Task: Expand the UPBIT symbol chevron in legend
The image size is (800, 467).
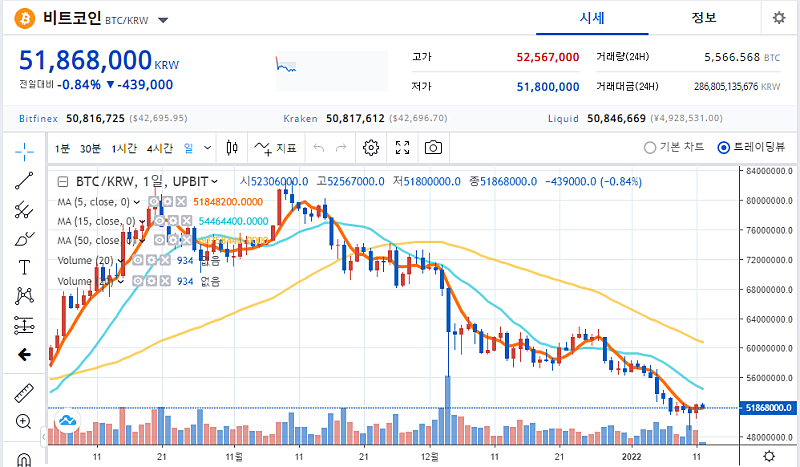Action: click(214, 181)
